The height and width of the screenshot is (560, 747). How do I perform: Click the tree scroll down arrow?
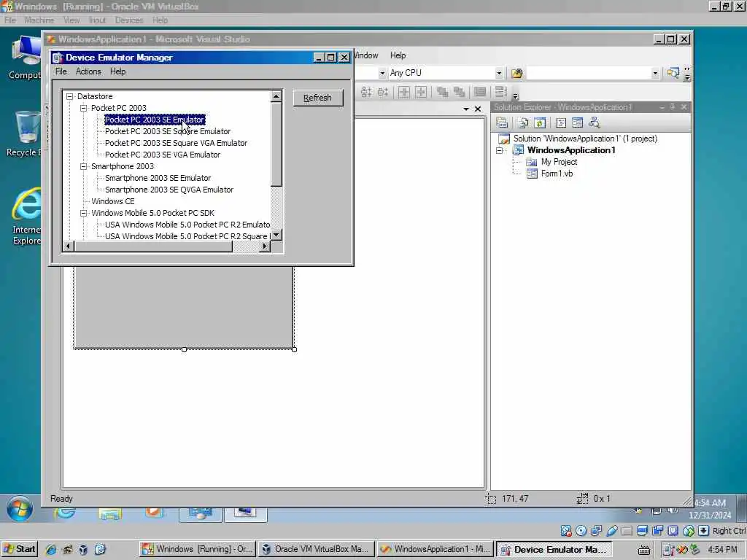(276, 236)
